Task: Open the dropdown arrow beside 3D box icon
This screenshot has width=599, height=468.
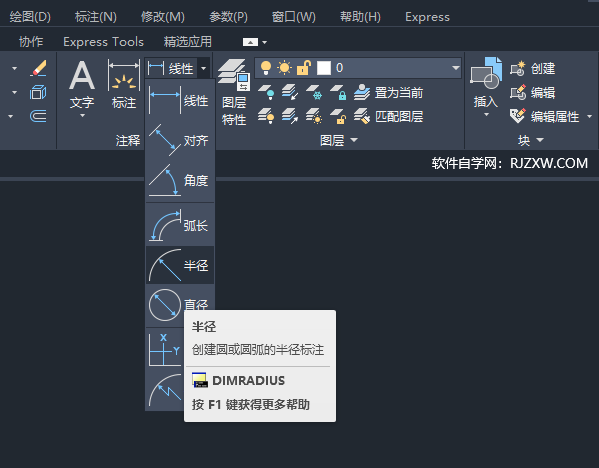Action: [x=14, y=92]
